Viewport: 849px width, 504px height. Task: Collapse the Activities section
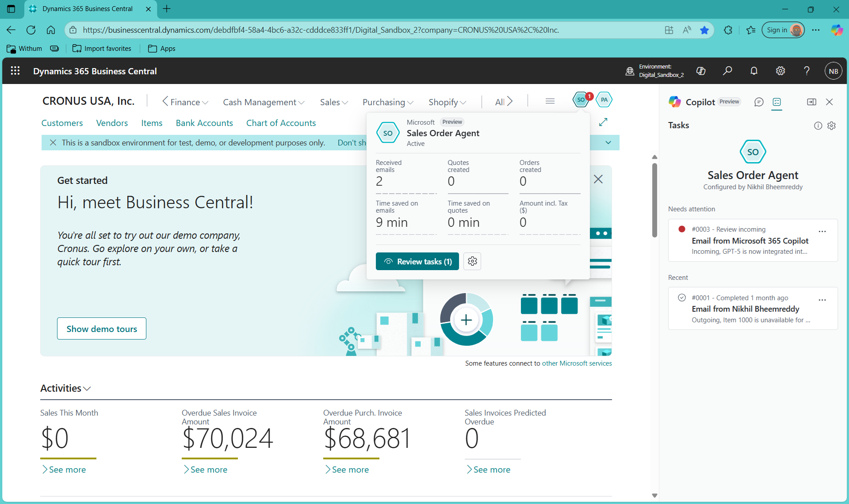coord(88,389)
